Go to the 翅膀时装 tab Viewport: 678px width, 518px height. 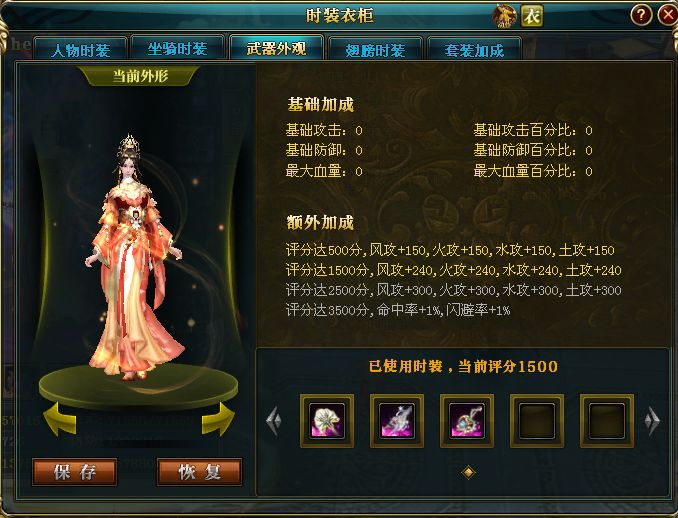coord(375,49)
